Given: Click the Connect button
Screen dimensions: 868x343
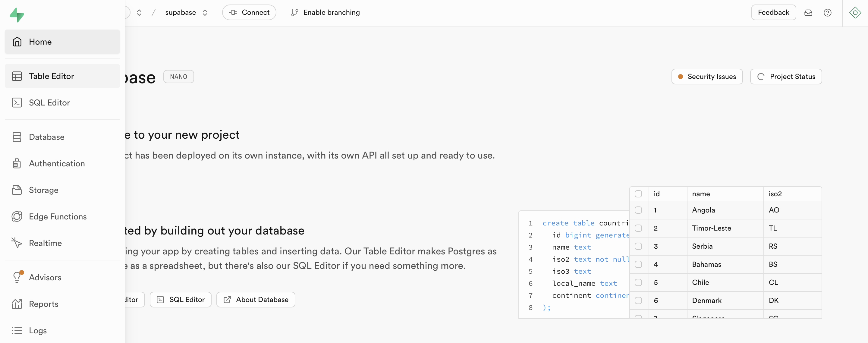Looking at the screenshot, I should point(249,12).
